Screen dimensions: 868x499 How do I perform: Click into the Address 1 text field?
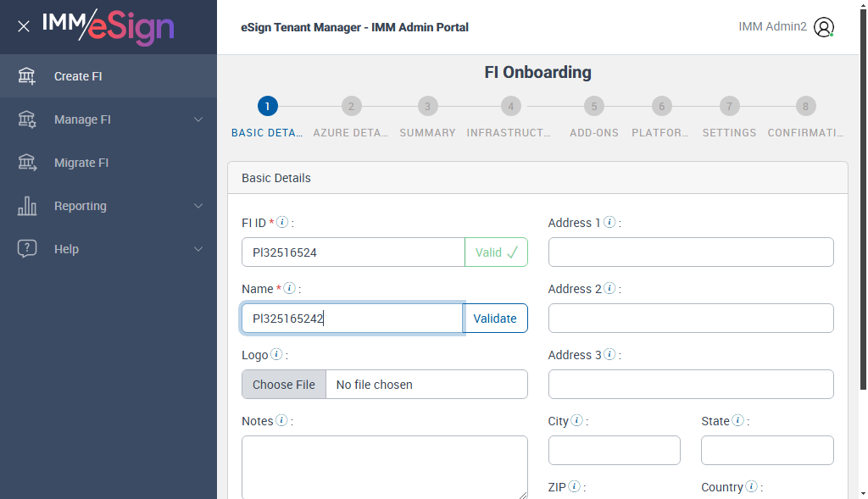(x=691, y=252)
